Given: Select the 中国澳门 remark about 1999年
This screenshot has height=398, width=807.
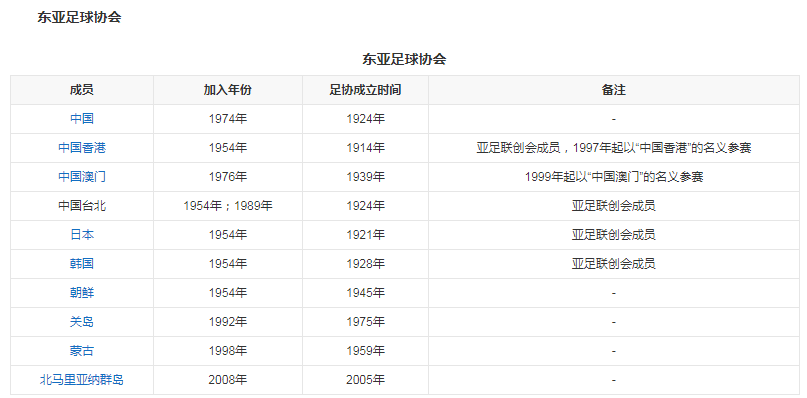Looking at the screenshot, I should tap(613, 177).
